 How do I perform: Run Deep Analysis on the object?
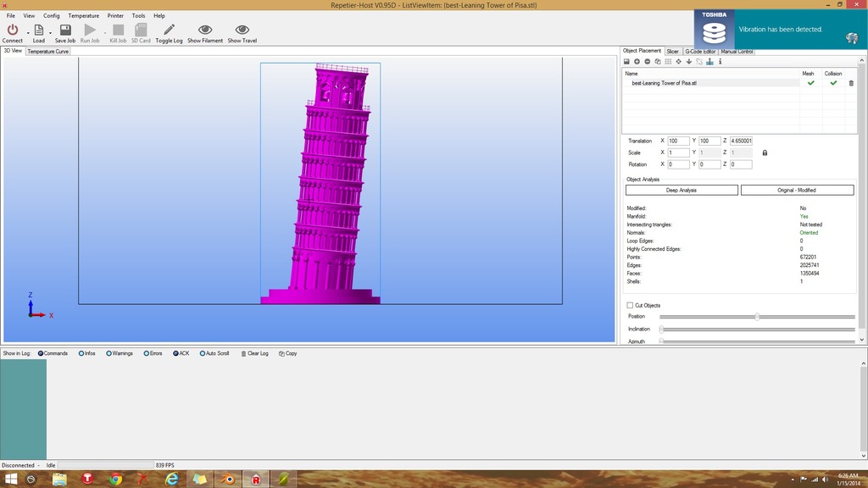682,191
